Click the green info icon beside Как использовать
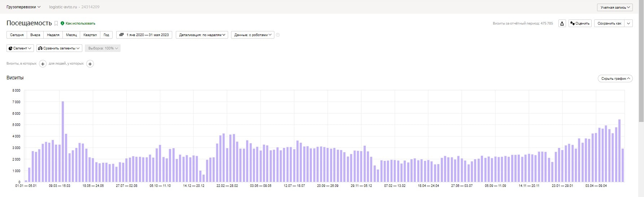Image resolution: width=644 pixels, height=197 pixels. 62,23
